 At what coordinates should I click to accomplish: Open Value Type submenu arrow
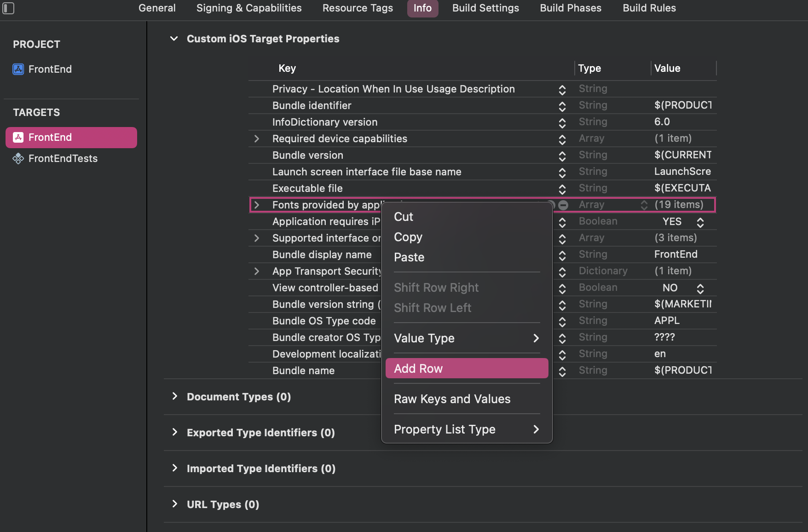coord(536,338)
